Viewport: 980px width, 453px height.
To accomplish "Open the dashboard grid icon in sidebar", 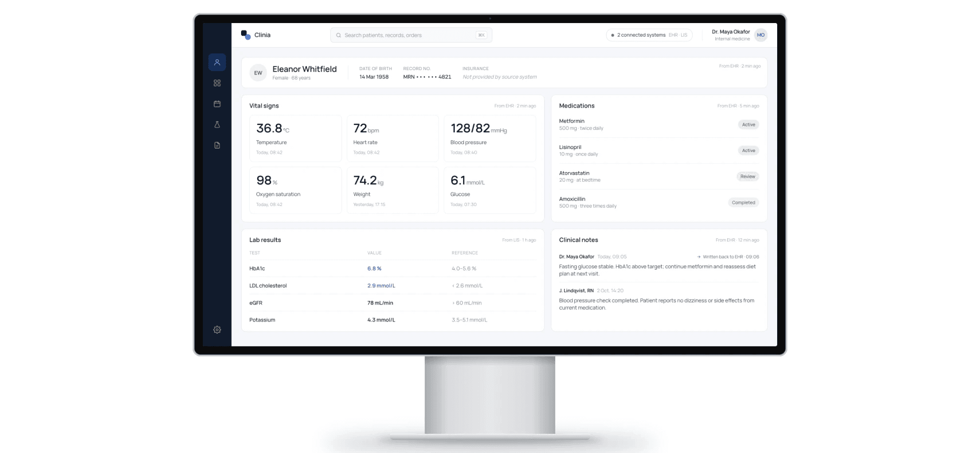I will click(x=217, y=83).
